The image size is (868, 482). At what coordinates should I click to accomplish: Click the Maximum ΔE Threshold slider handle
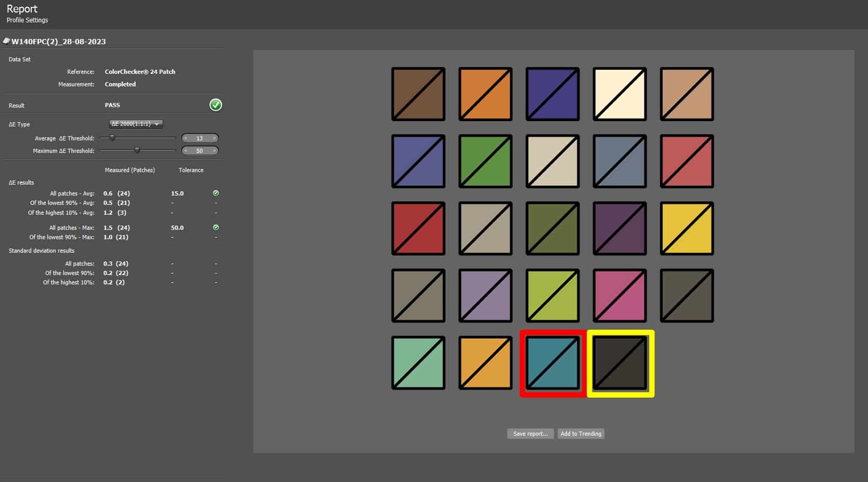[x=137, y=150]
